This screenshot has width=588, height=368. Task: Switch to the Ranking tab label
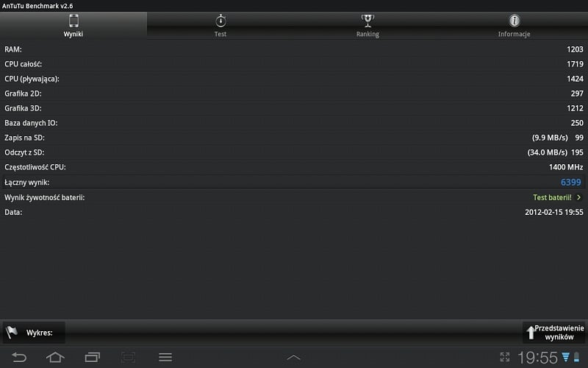coord(367,34)
